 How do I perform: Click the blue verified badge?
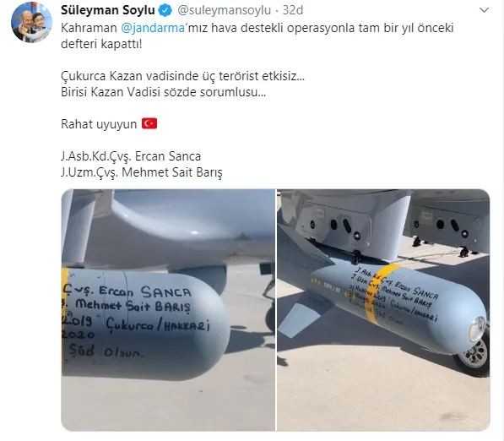click(165, 11)
